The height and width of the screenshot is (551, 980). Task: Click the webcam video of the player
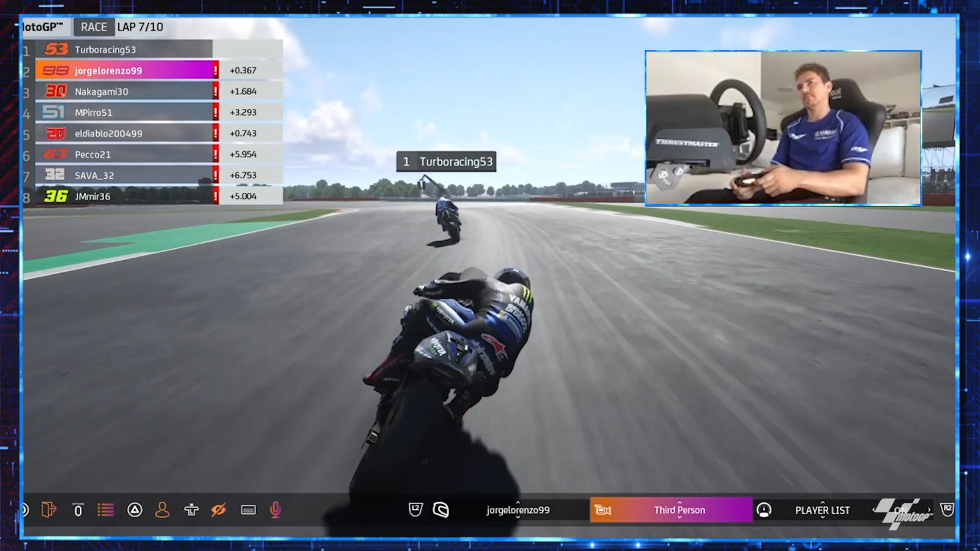(783, 128)
